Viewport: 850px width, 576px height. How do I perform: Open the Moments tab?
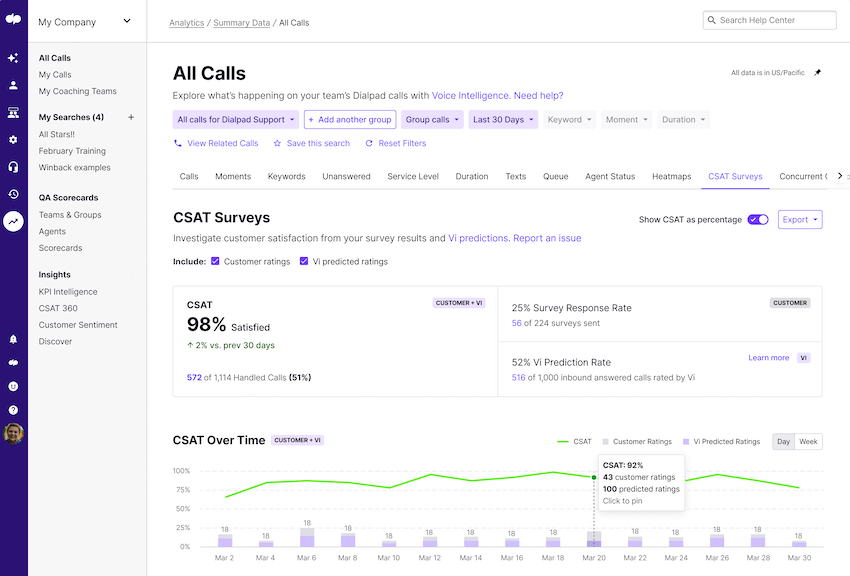tap(233, 176)
